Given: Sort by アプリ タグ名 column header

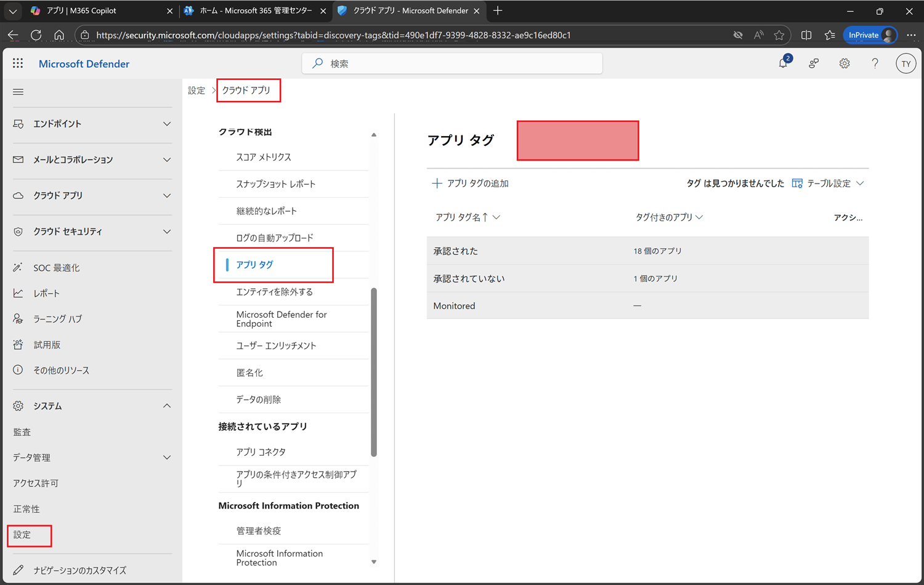Looking at the screenshot, I should click(x=468, y=217).
